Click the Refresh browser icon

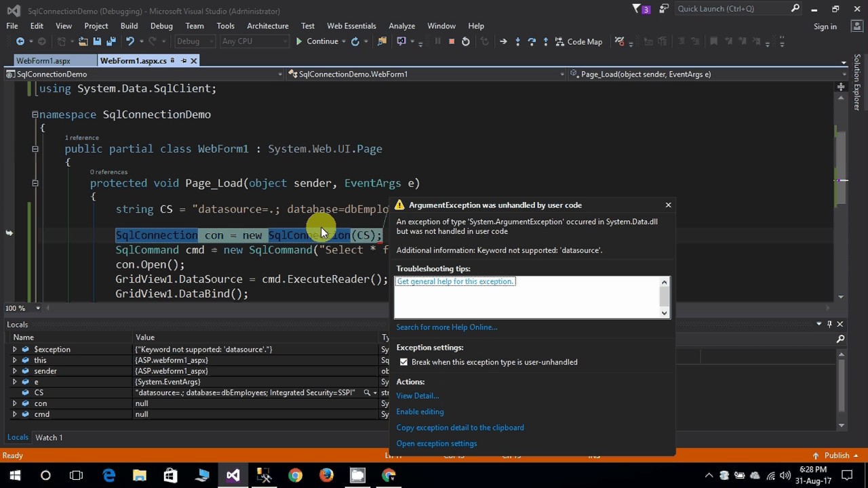(355, 41)
